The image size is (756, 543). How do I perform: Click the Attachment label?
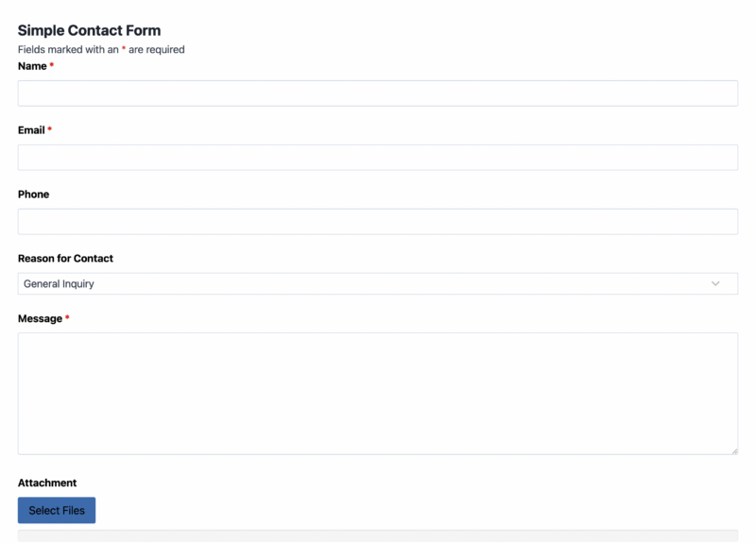point(47,483)
